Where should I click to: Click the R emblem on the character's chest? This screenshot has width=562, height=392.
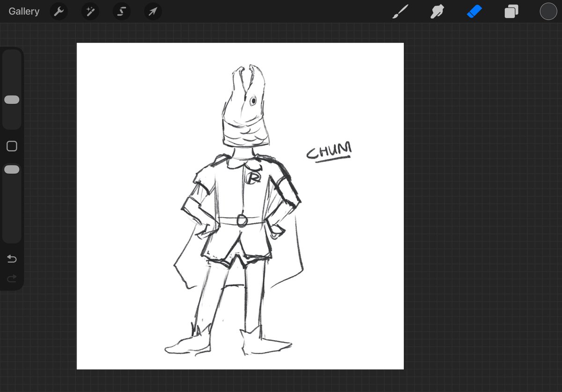(x=254, y=178)
